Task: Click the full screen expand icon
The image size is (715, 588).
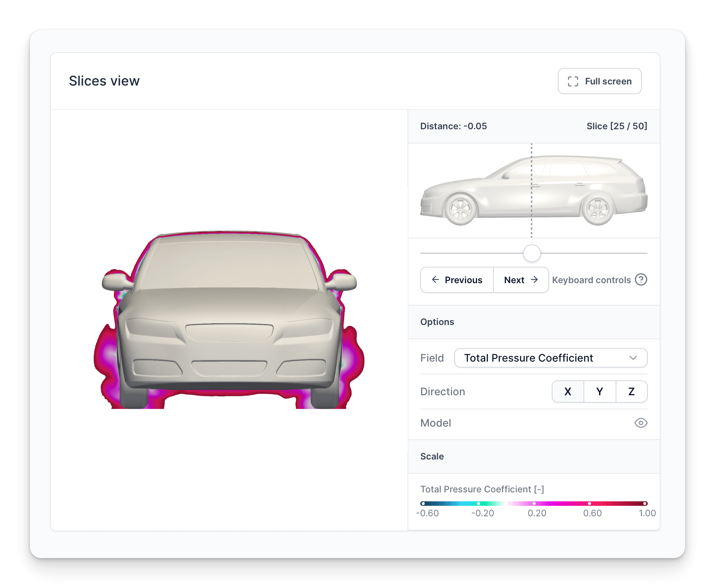Action: (x=573, y=81)
